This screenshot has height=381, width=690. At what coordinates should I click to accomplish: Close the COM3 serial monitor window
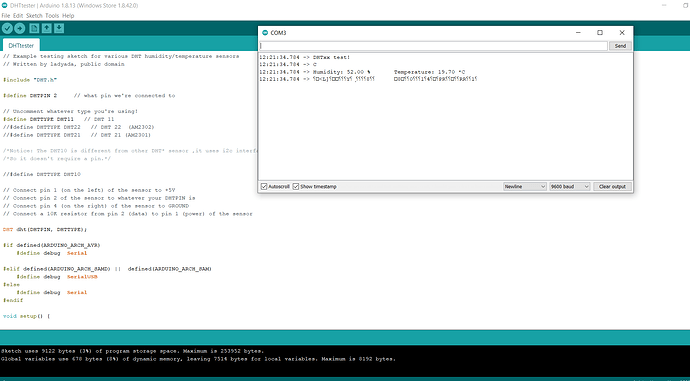[x=622, y=33]
